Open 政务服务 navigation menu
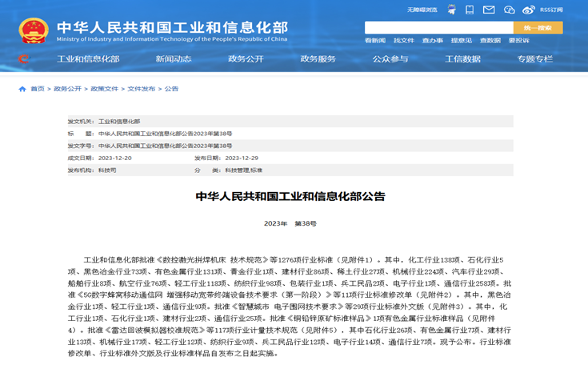The width and height of the screenshot is (588, 373). coord(318,59)
